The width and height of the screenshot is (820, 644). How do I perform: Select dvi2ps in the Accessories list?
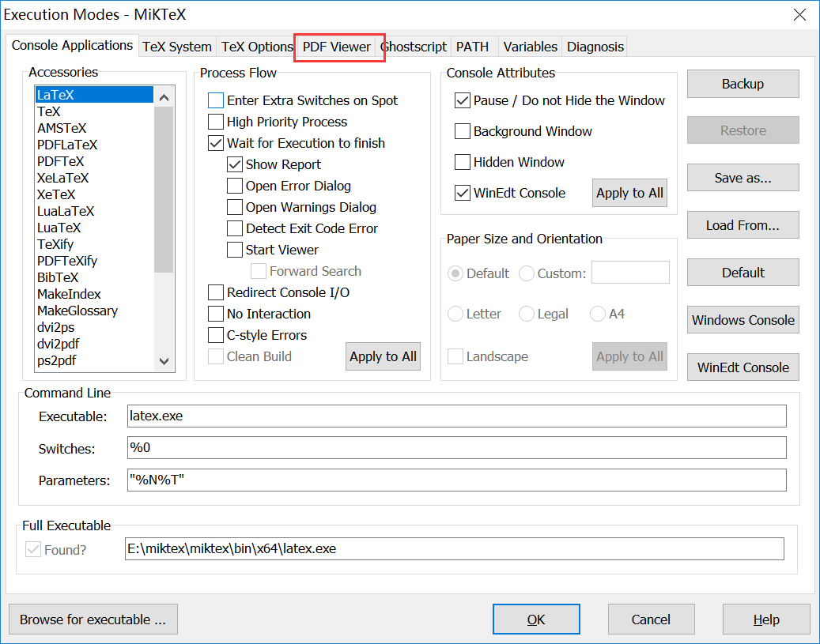94,327
